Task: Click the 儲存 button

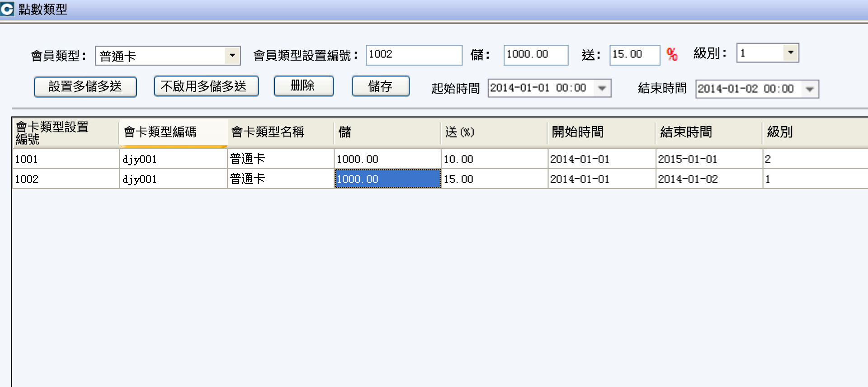Action: [380, 86]
